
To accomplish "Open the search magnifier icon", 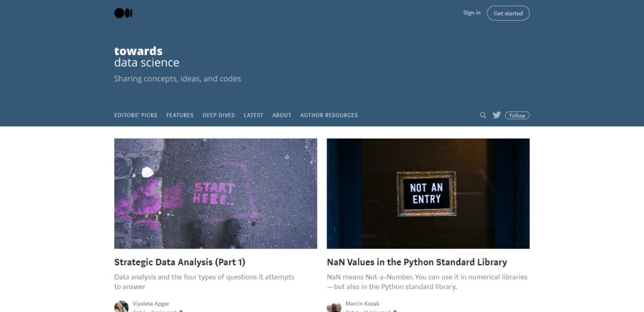I will coord(483,115).
